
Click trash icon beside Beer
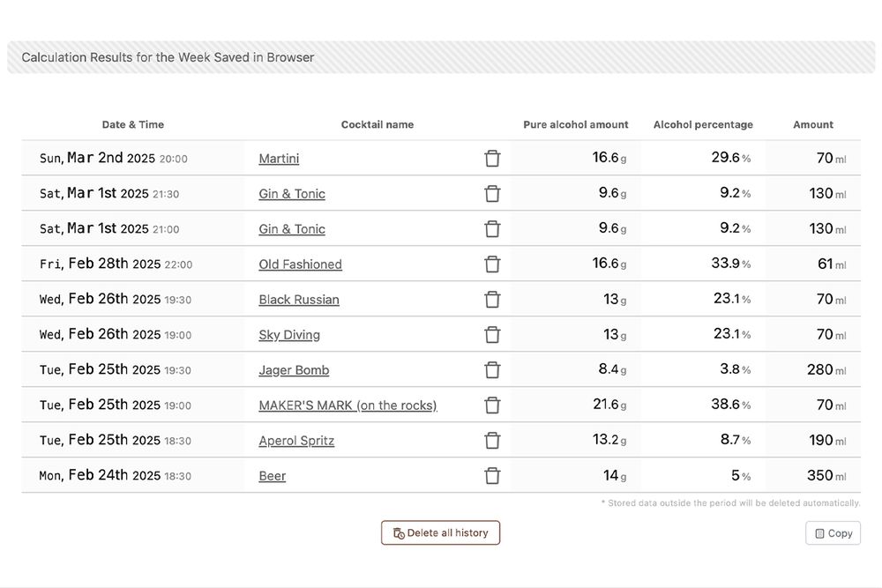tap(492, 476)
